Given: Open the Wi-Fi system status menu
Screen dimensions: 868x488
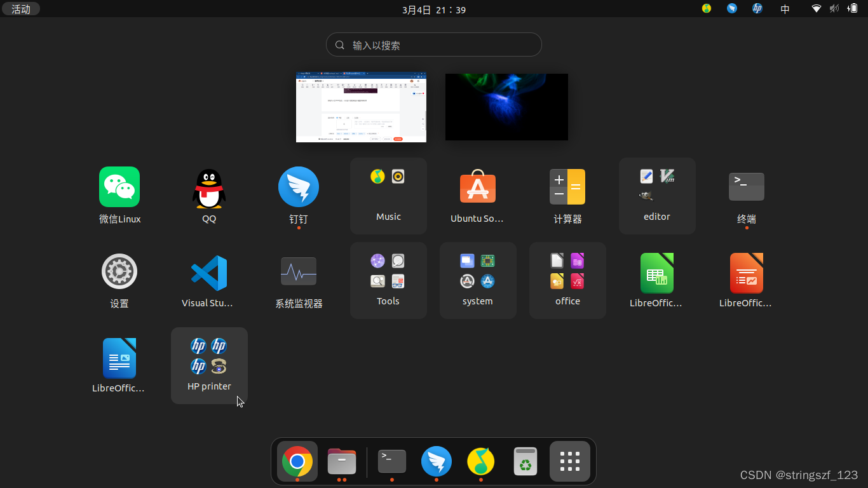Looking at the screenshot, I should tap(817, 9).
